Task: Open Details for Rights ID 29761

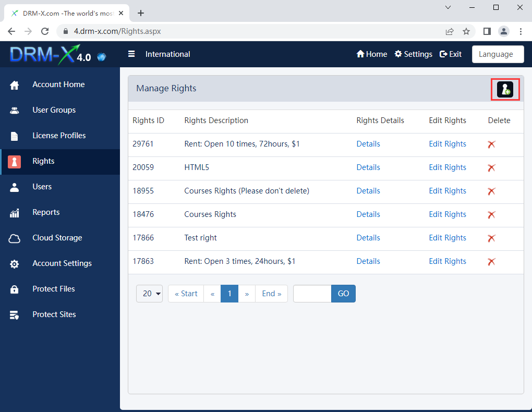Action: (x=368, y=144)
